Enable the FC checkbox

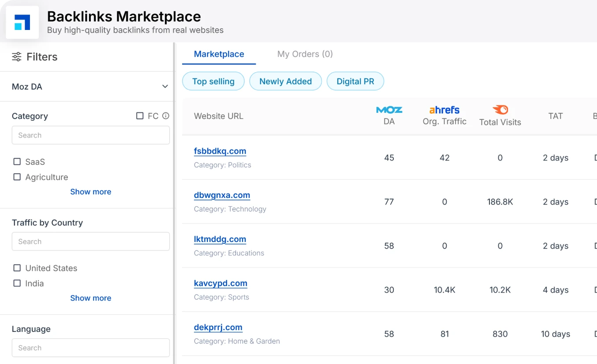click(140, 116)
